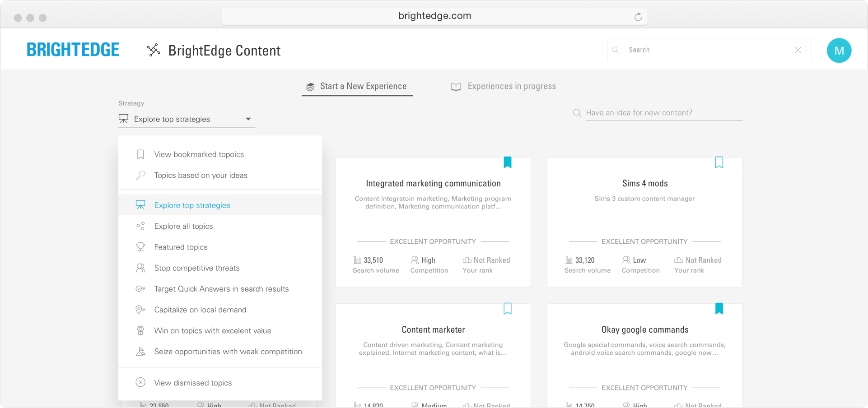Pick Stop competitive threats strategy
This screenshot has height=408, width=868.
pos(197,268)
